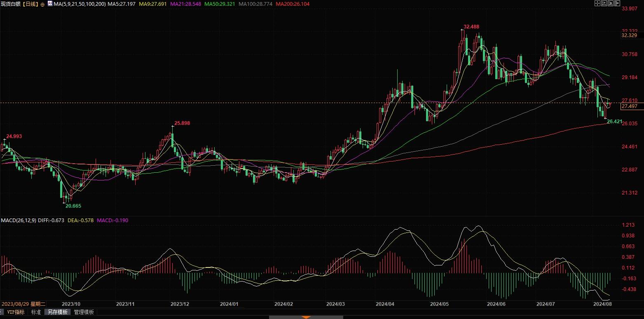Click the 26.035 price axis value
The width and height of the screenshot is (644, 319).
coord(630,124)
